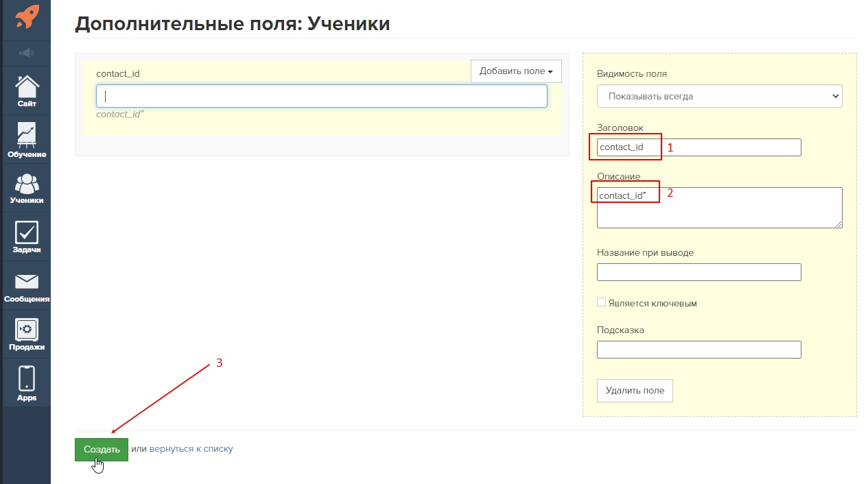This screenshot has width=868, height=484.
Task: Click the rocket logo icon
Action: [x=27, y=17]
